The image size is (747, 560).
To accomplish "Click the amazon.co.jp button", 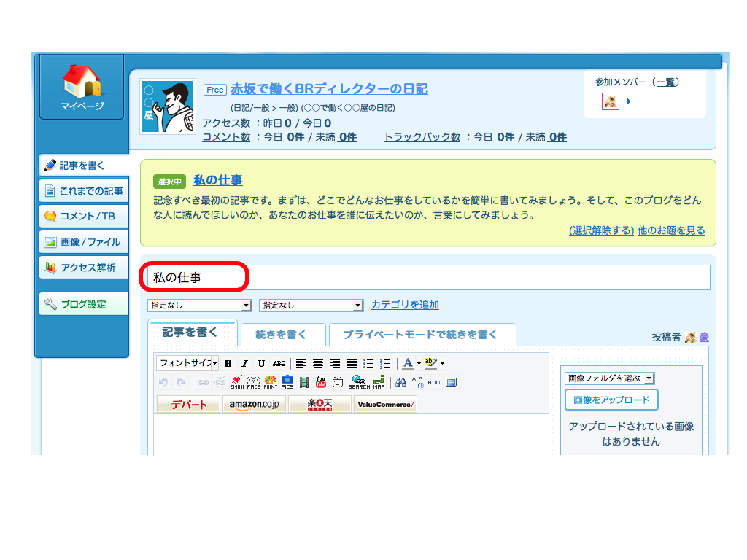I will coord(254,404).
